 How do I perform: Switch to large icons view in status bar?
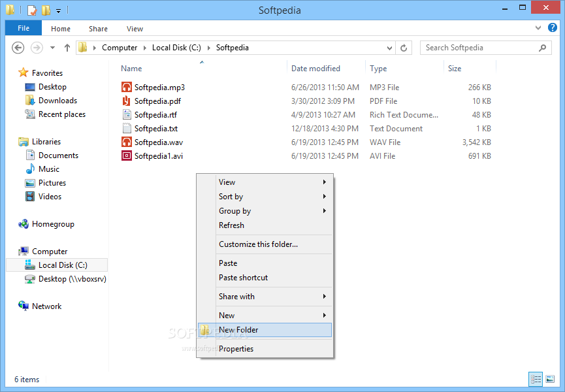coord(550,379)
